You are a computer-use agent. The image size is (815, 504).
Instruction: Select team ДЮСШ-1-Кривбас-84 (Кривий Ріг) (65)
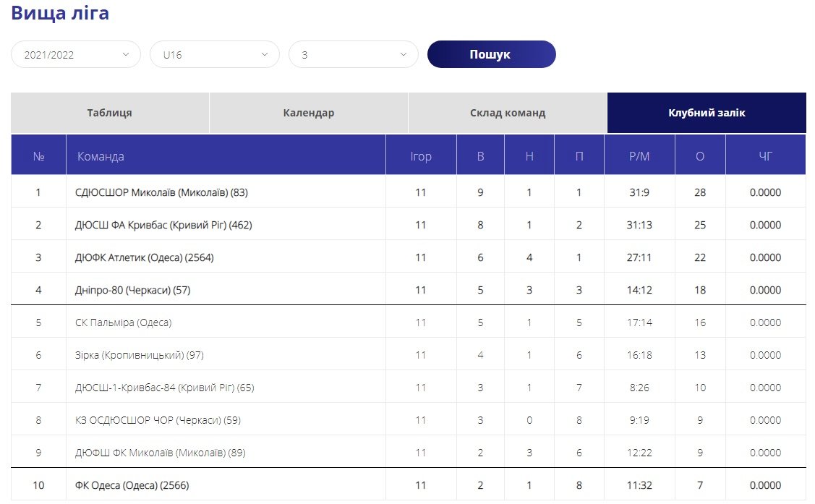[165, 388]
